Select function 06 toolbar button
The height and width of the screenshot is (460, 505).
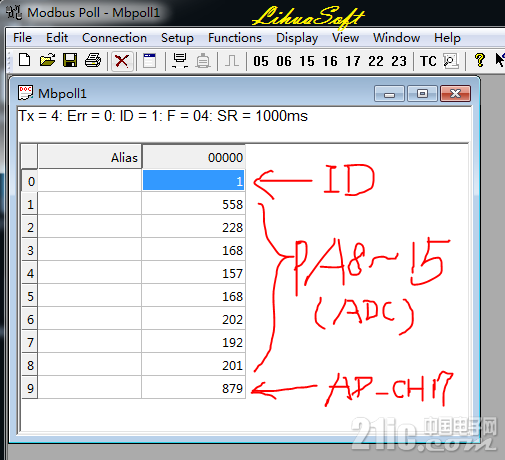pyautogui.click(x=284, y=61)
